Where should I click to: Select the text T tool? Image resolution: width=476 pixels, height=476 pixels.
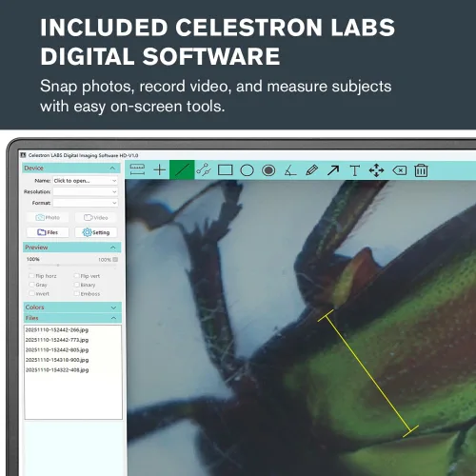[355, 170]
